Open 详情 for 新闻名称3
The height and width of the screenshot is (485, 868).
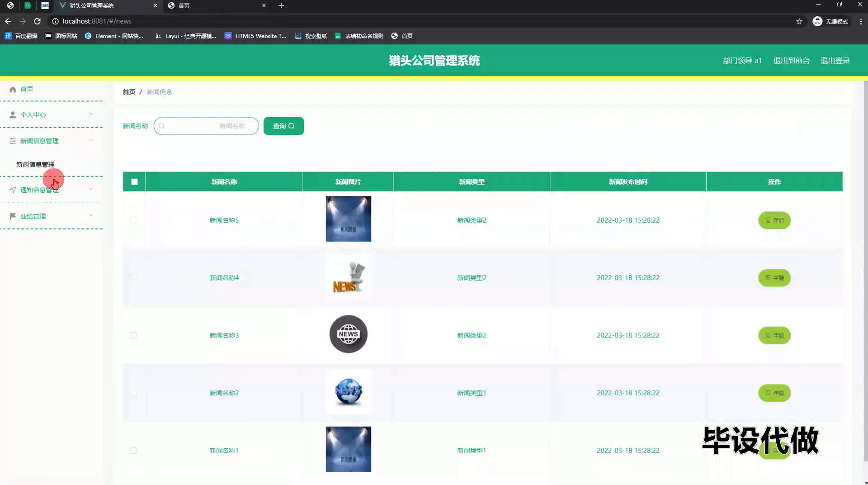tap(774, 335)
